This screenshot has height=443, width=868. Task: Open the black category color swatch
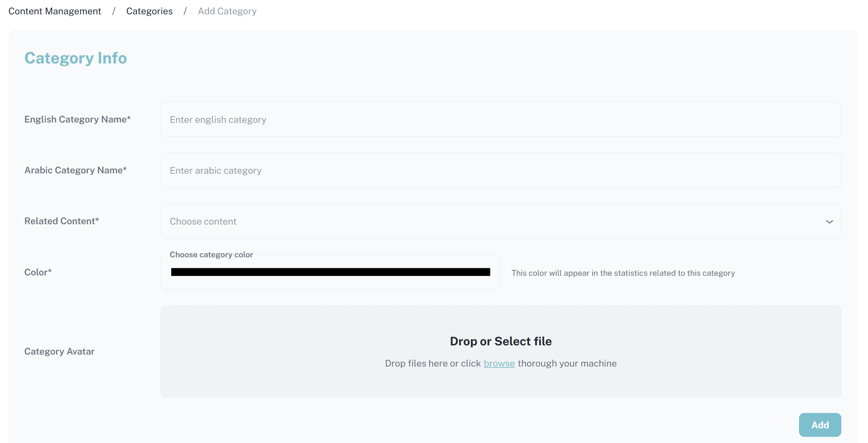(330, 272)
